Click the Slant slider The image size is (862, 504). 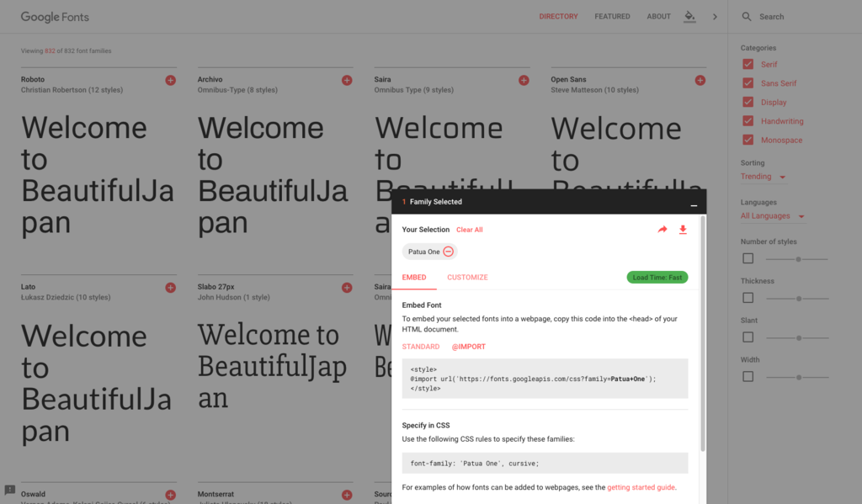click(796, 338)
